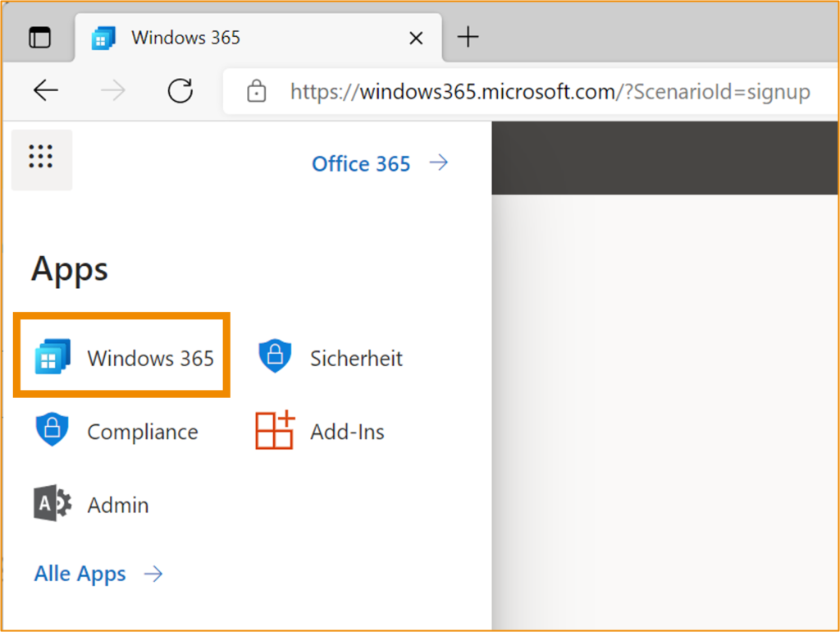This screenshot has height=632, width=840.
Task: Click the browser forward arrow
Action: [x=113, y=90]
